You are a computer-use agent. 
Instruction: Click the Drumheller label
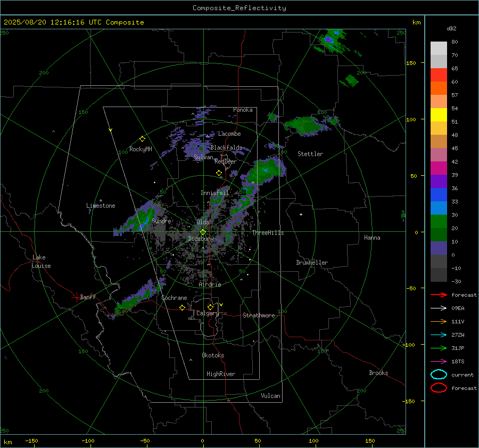pos(312,263)
